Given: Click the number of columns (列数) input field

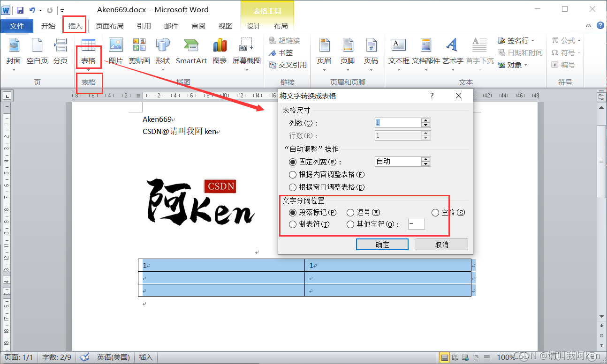Looking at the screenshot, I should [x=398, y=123].
